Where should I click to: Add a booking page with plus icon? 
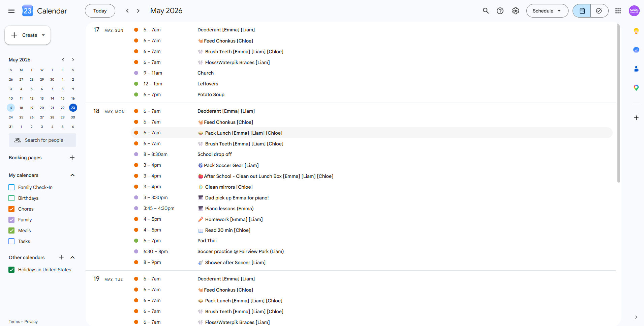[x=72, y=158]
